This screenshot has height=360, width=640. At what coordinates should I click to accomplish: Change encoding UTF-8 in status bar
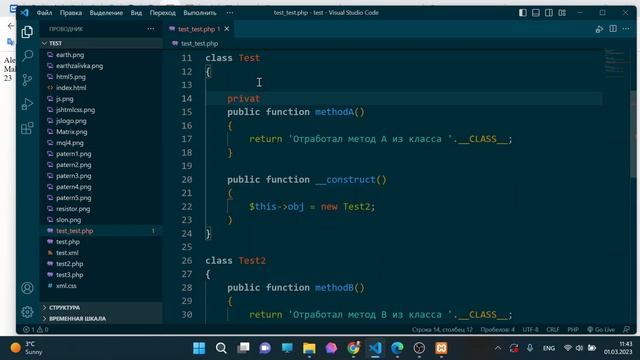[531, 329]
